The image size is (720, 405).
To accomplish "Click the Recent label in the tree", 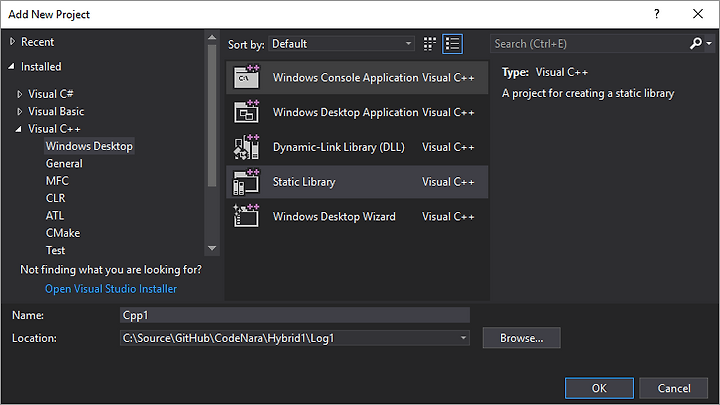I will pos(37,42).
